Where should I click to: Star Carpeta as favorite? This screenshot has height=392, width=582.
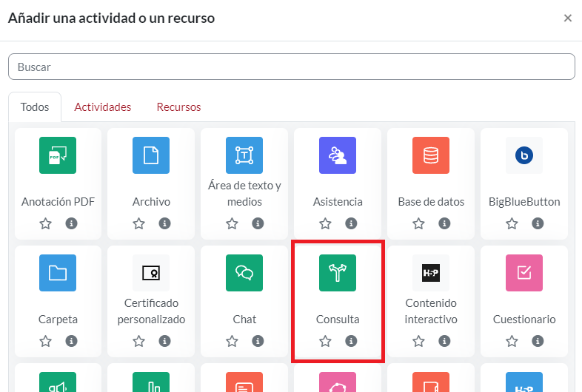pos(46,341)
